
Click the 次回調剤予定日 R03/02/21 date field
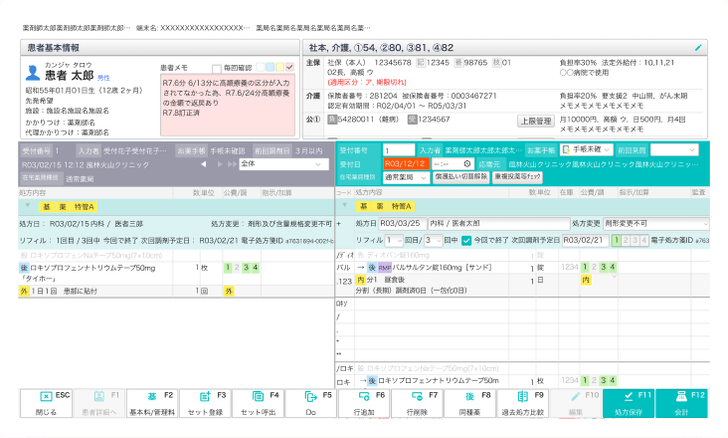tap(585, 241)
